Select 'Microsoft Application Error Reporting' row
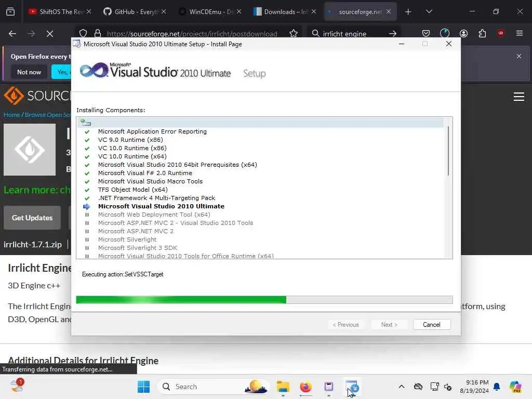Screen dimensions: 532x399 (x=152, y=131)
